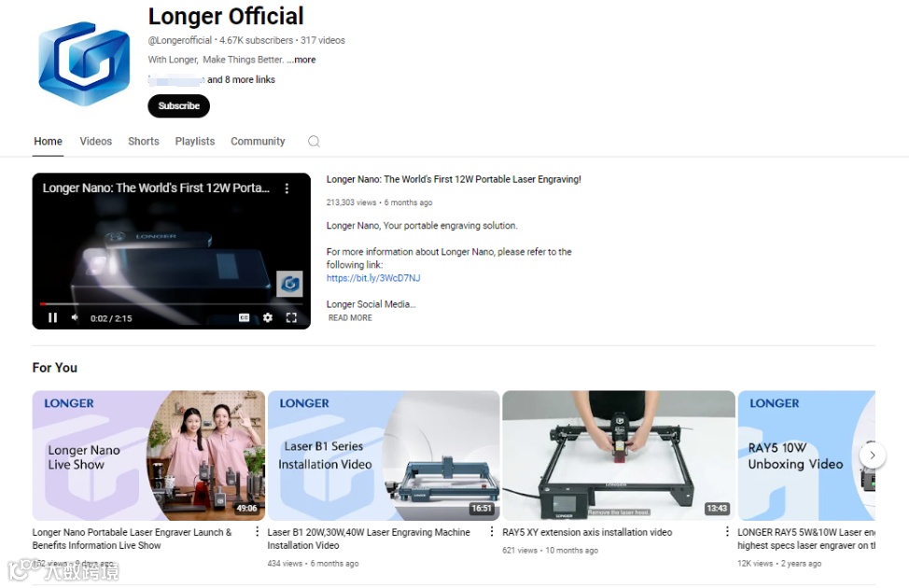
Task: Open options for Laser B1 Installation Video
Action: [x=492, y=532]
